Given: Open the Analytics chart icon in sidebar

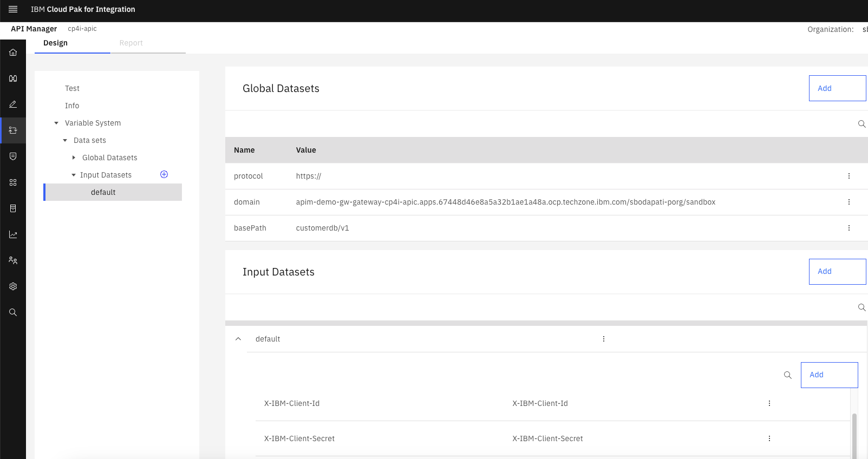Looking at the screenshot, I should 13,234.
